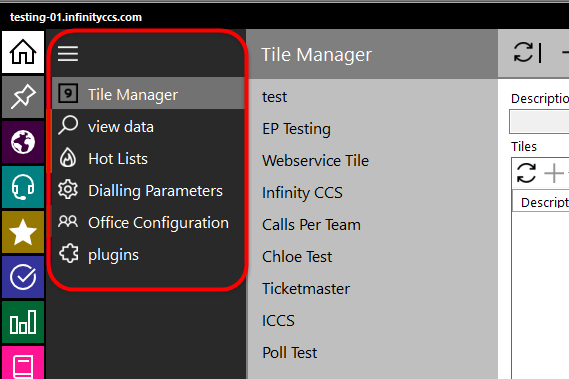The width and height of the screenshot is (569, 379).
Task: Click the Description input field
Action: (x=540, y=122)
